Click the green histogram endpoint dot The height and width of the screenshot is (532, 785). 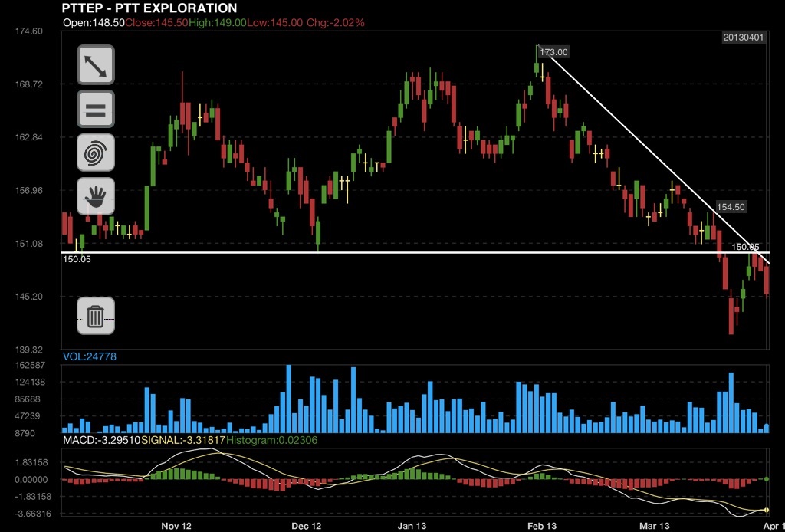tap(767, 479)
